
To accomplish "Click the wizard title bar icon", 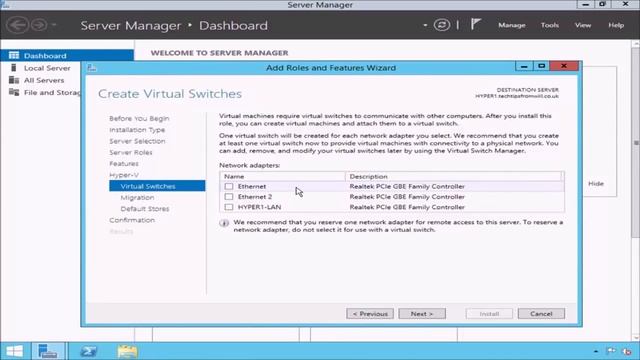I will [91, 68].
